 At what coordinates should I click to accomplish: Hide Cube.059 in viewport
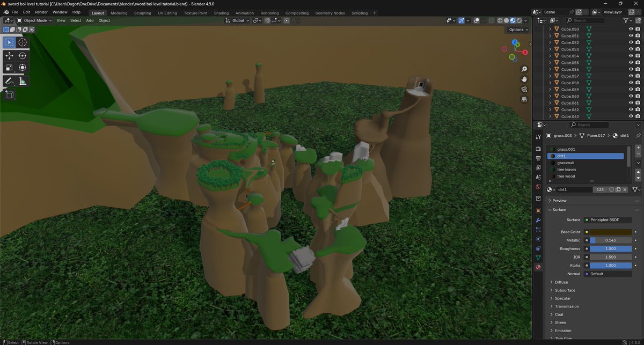pos(631,90)
